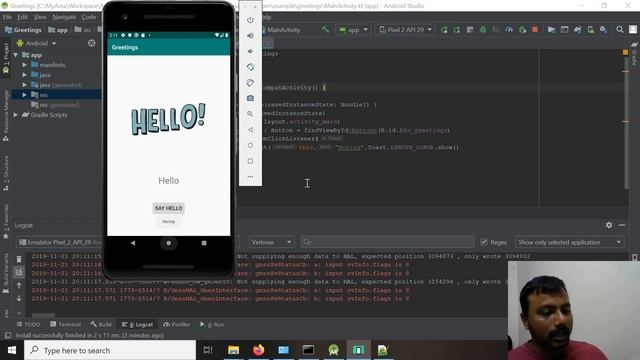Viewport: 640px width, 360px height.
Task: Open the Navigate menu
Action: pyautogui.click(x=64, y=17)
